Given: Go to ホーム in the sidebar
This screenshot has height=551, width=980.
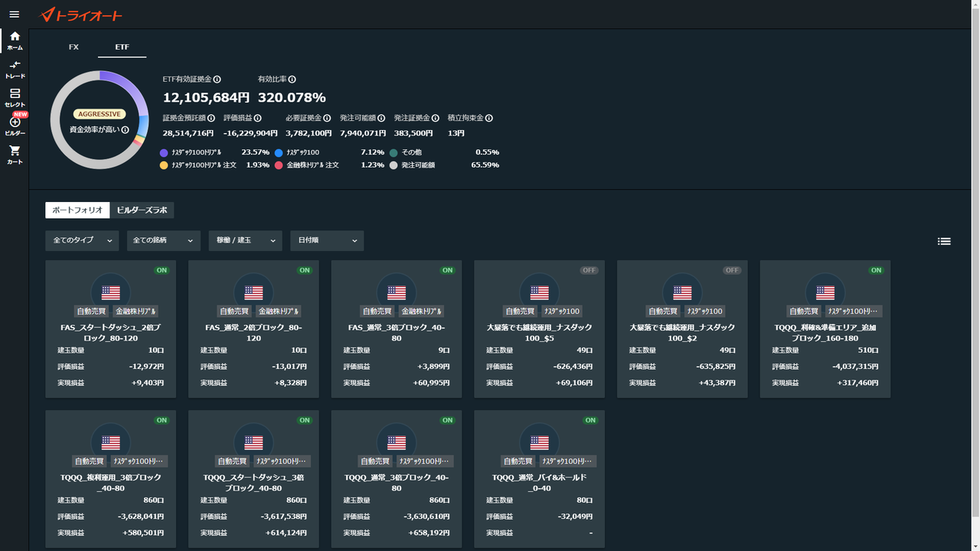Looking at the screenshot, I should point(15,41).
